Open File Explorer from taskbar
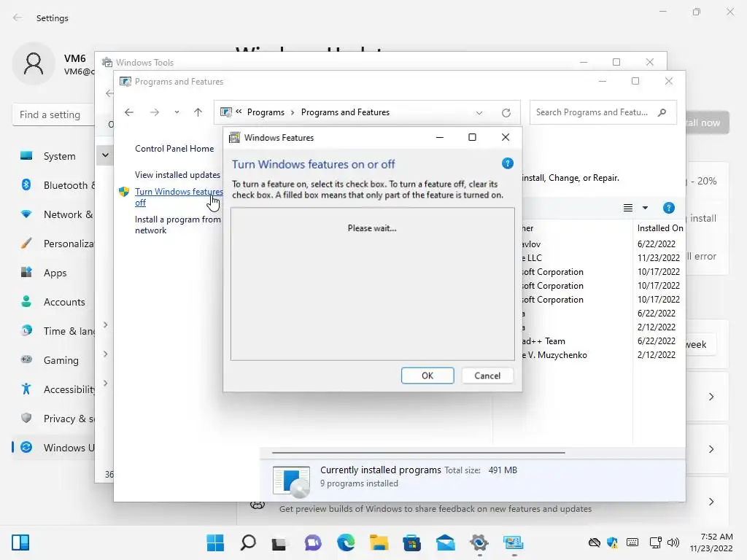 click(379, 542)
